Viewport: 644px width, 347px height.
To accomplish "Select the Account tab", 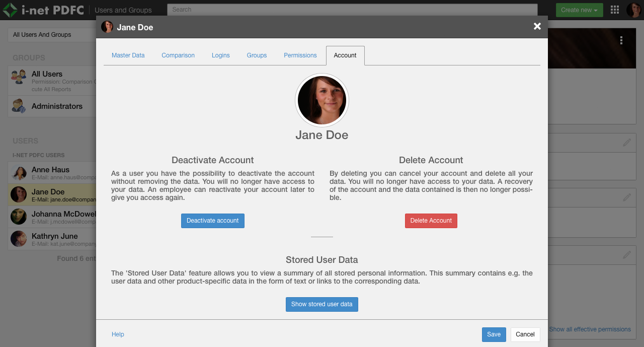I will tap(345, 55).
